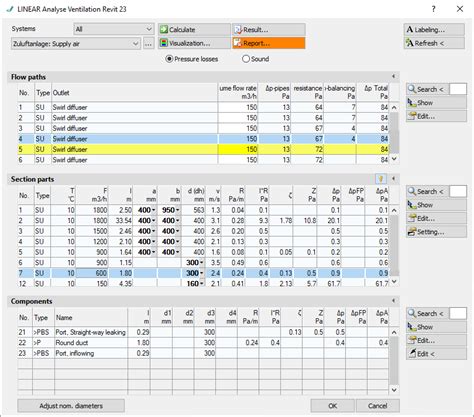Open diameter 300 dropdown in section row 7
The height and width of the screenshot is (417, 474).
(202, 273)
